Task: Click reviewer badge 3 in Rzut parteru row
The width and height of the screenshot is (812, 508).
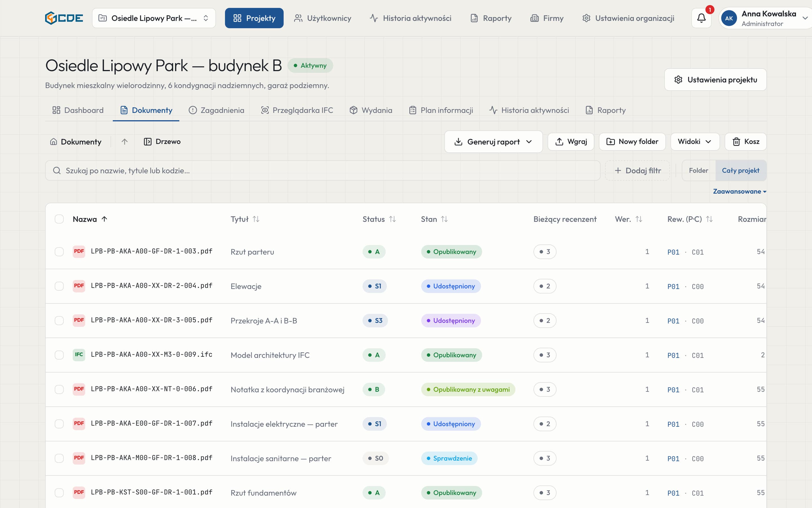Action: pyautogui.click(x=545, y=252)
